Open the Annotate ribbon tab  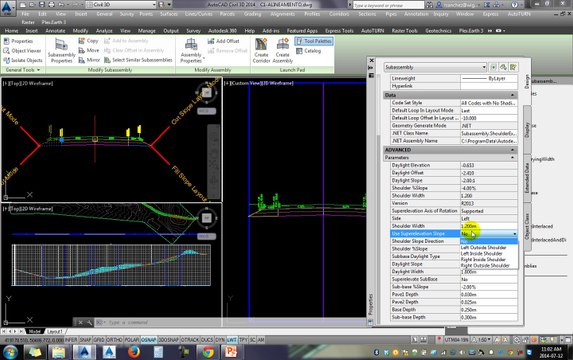pos(55,31)
